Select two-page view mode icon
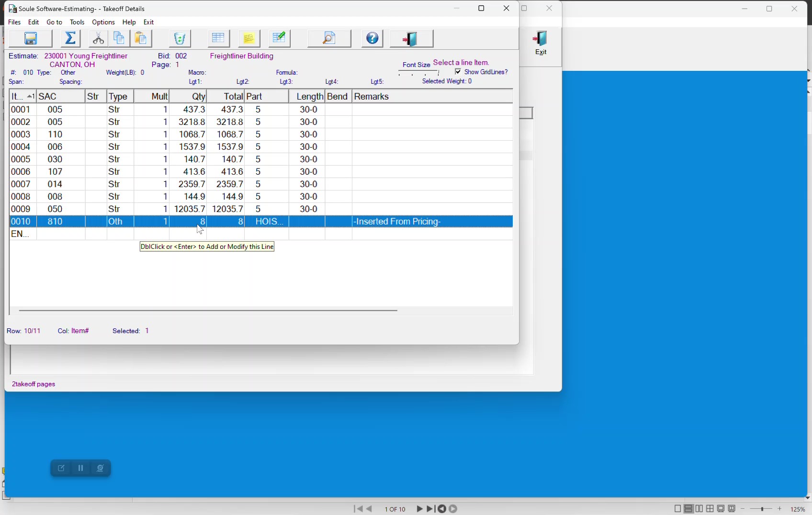The width and height of the screenshot is (812, 515). click(x=699, y=509)
